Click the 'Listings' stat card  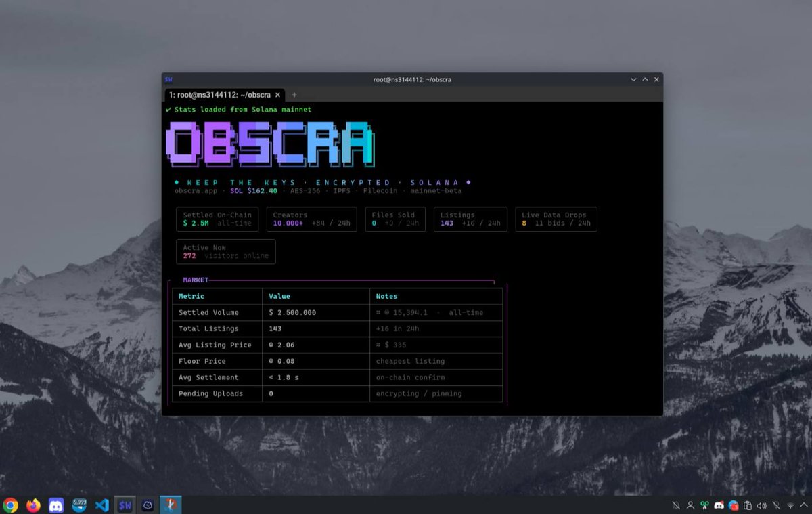coord(470,219)
